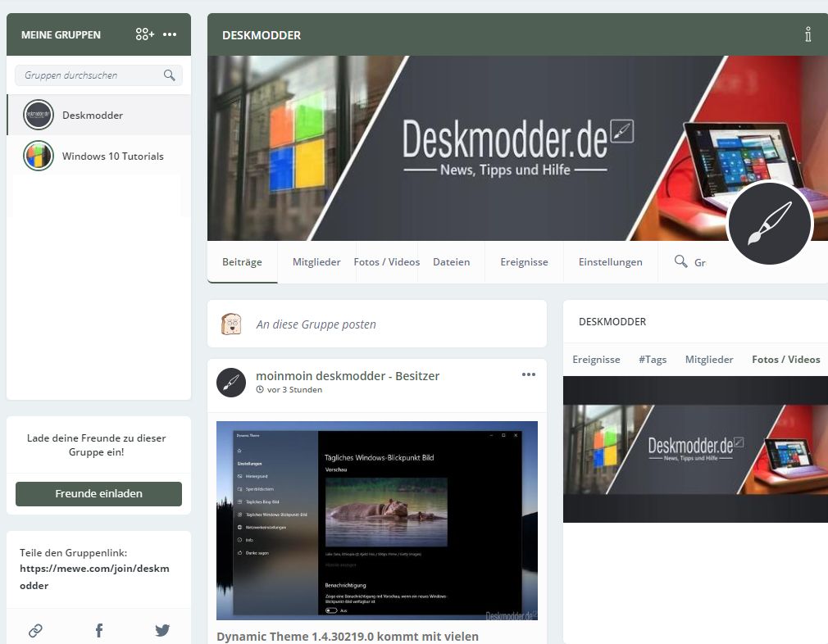Screen dimensions: 828x644
Task: Click the create new group icon
Action: pyautogui.click(x=144, y=34)
